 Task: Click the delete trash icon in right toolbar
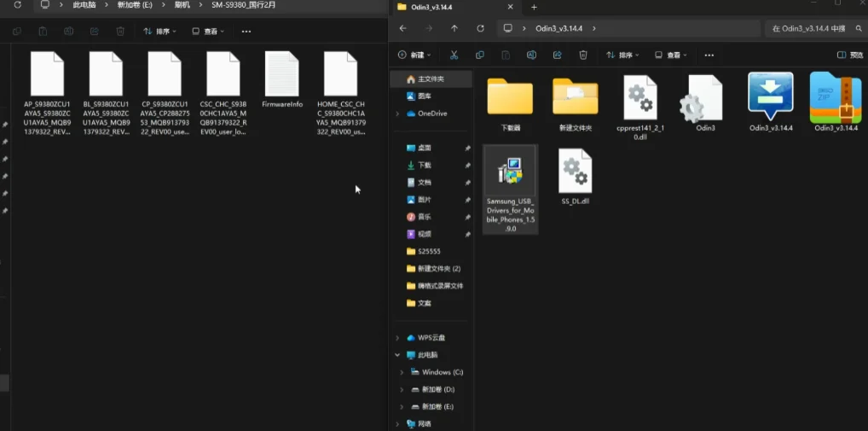click(583, 55)
